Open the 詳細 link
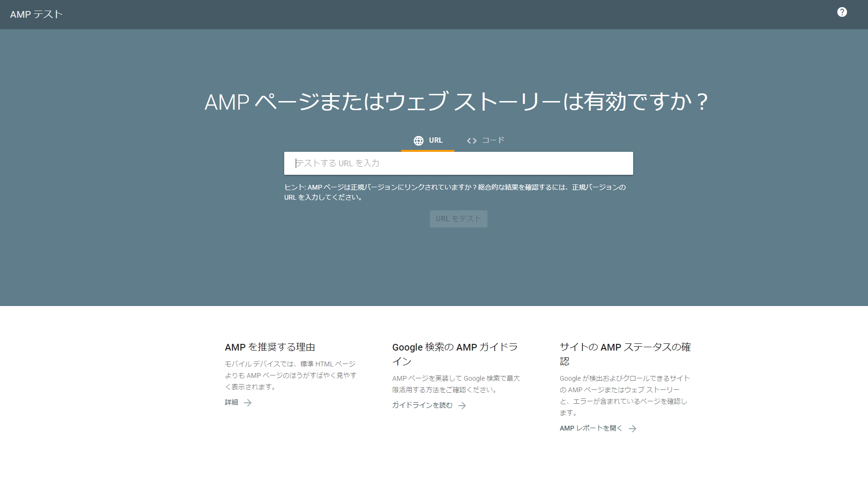 tap(231, 402)
